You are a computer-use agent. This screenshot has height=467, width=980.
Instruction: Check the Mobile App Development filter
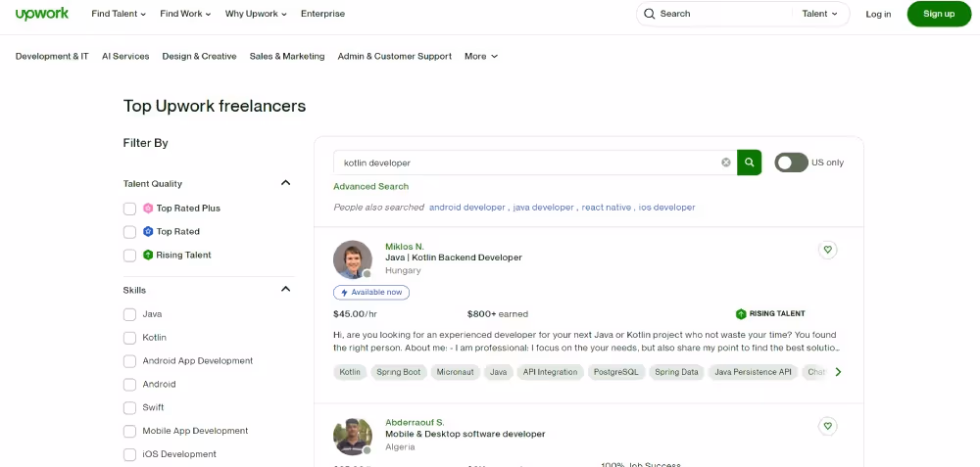pos(129,432)
